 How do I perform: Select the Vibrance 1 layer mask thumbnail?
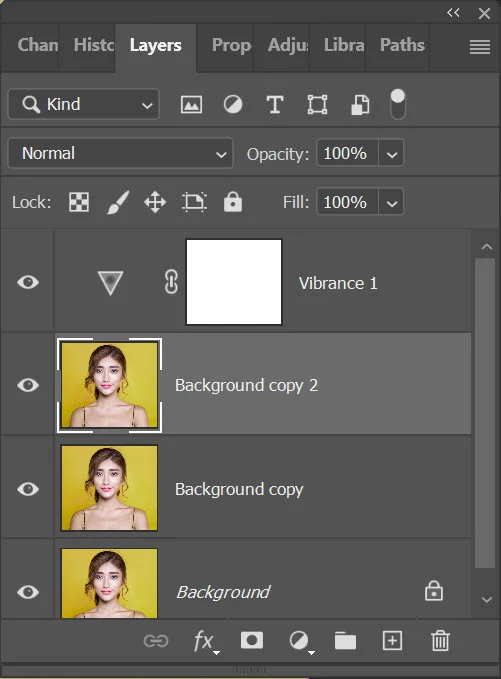click(234, 282)
